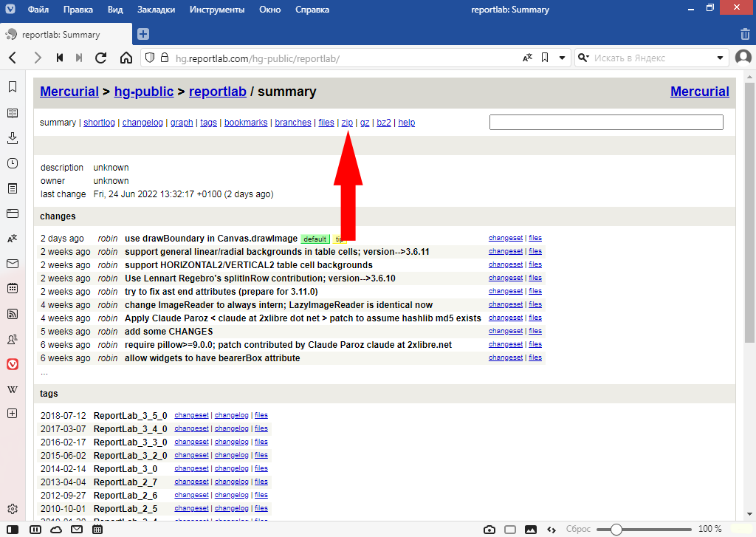Open the Mail panel in sidebar

(13, 264)
